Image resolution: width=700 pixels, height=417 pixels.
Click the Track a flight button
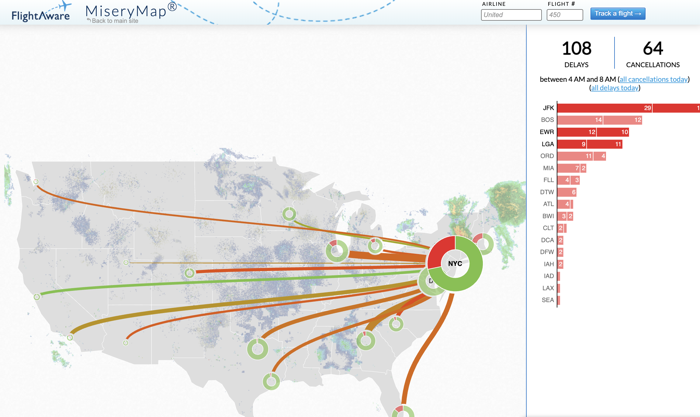617,14
